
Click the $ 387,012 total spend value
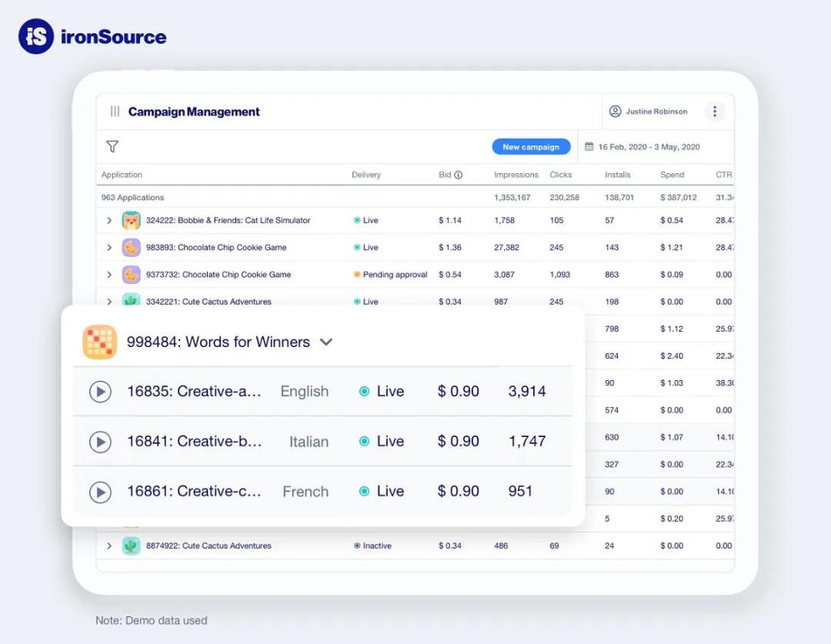(x=679, y=197)
